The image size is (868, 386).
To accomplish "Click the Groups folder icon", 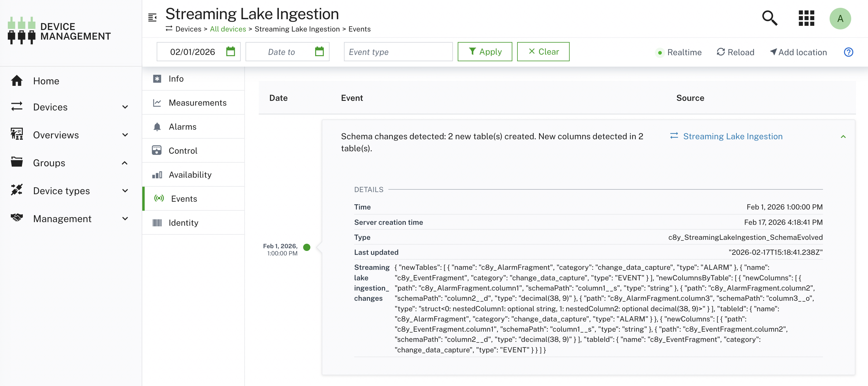I will click(17, 162).
